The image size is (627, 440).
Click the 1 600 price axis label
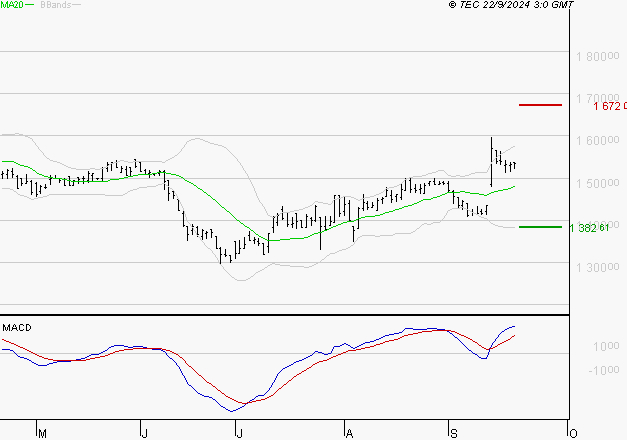click(x=597, y=140)
